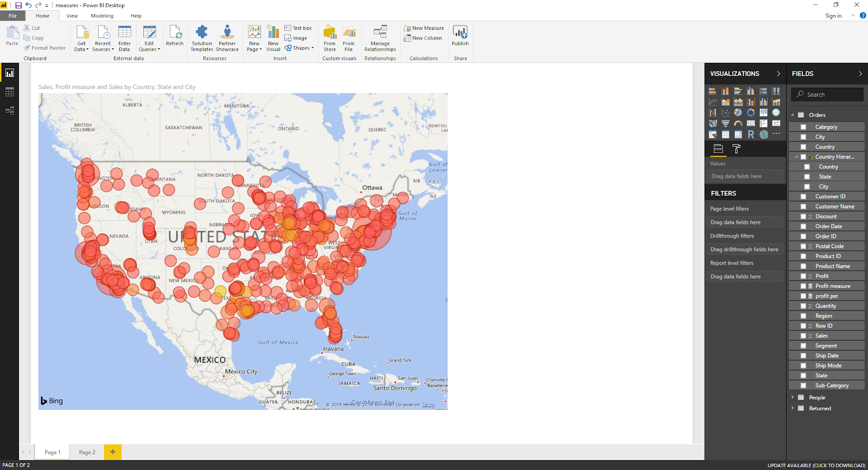Viewport: 868px width, 470px height.
Task: Check the Region field checkbox
Action: click(803, 316)
